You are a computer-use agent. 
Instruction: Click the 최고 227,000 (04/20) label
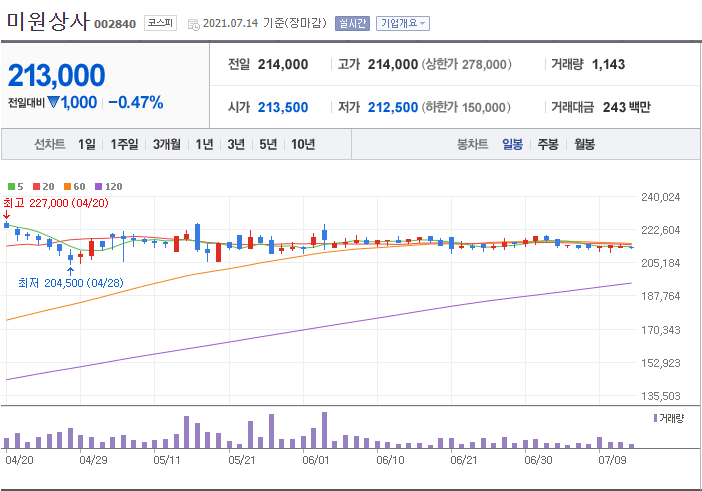pos(56,203)
